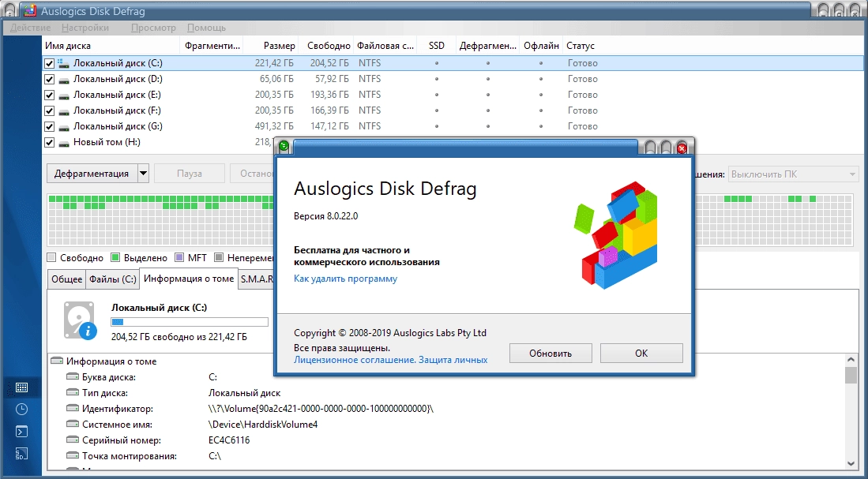Switch to the Общее tab

[x=66, y=279]
